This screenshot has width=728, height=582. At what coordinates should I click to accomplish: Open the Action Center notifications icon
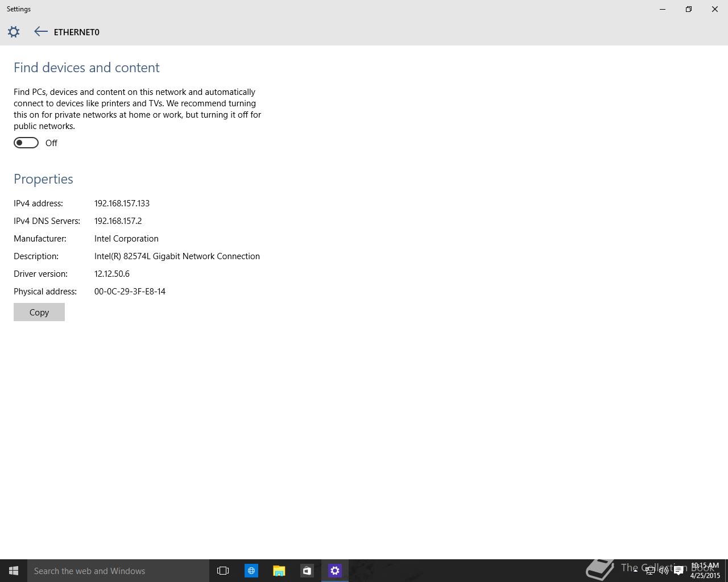(x=679, y=571)
